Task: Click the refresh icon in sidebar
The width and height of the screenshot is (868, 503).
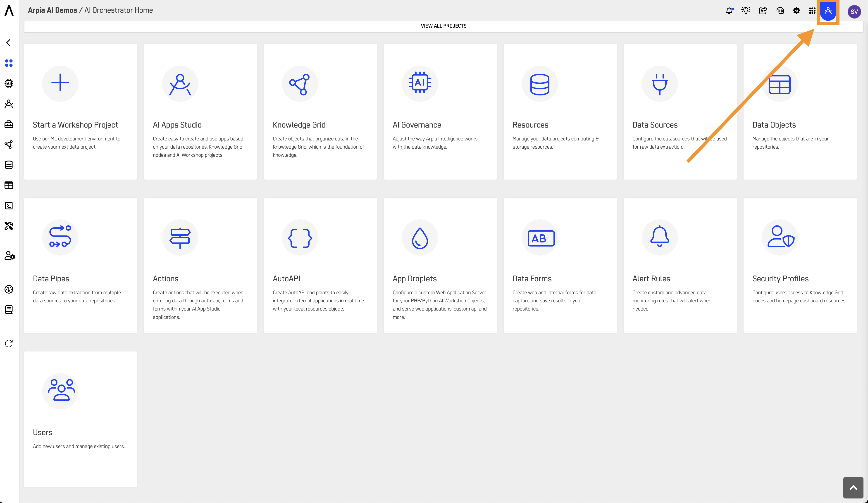Action: [x=9, y=344]
